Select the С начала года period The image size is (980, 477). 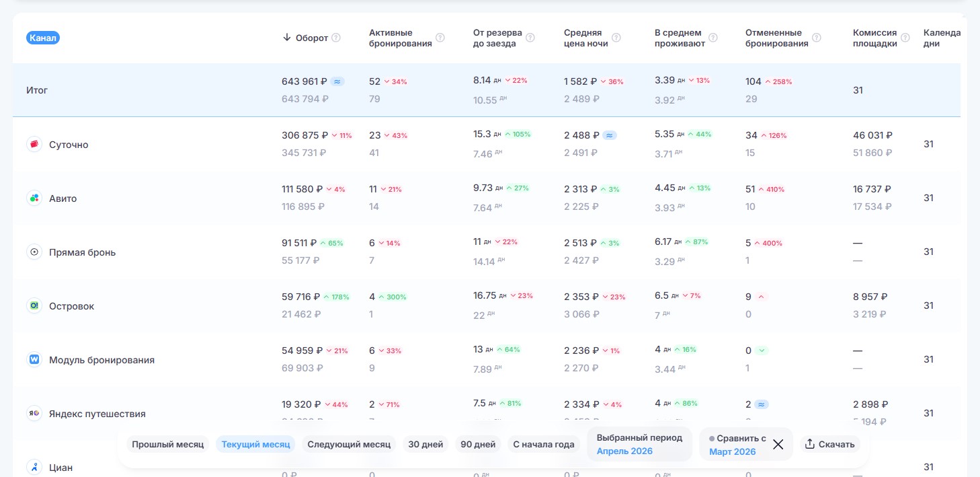[544, 444]
